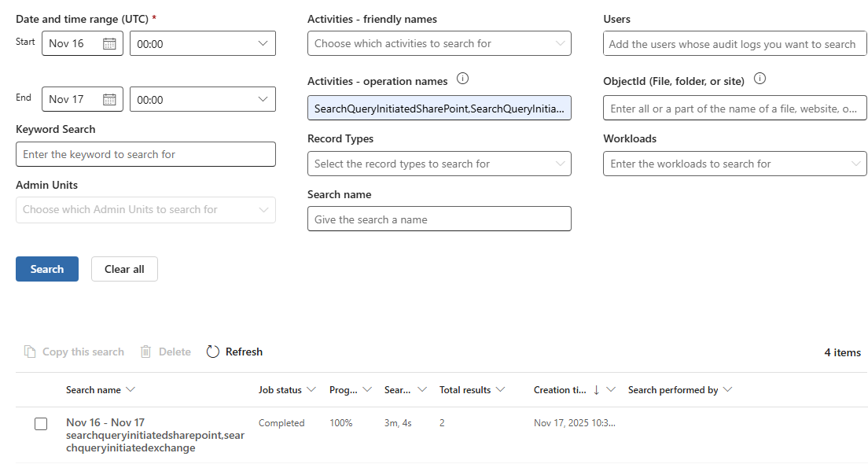Open Search name column sort menu

[x=131, y=390]
